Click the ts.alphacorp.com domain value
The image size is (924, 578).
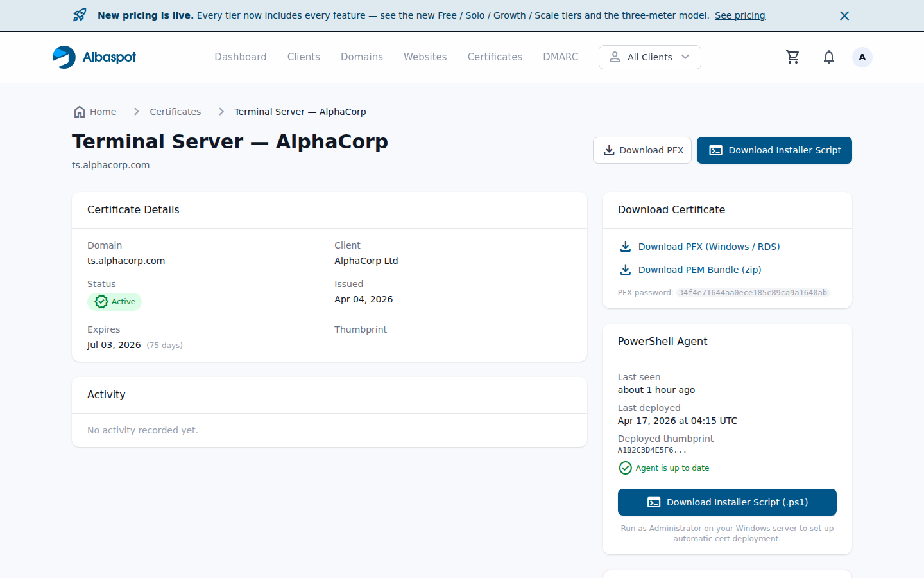pos(126,261)
